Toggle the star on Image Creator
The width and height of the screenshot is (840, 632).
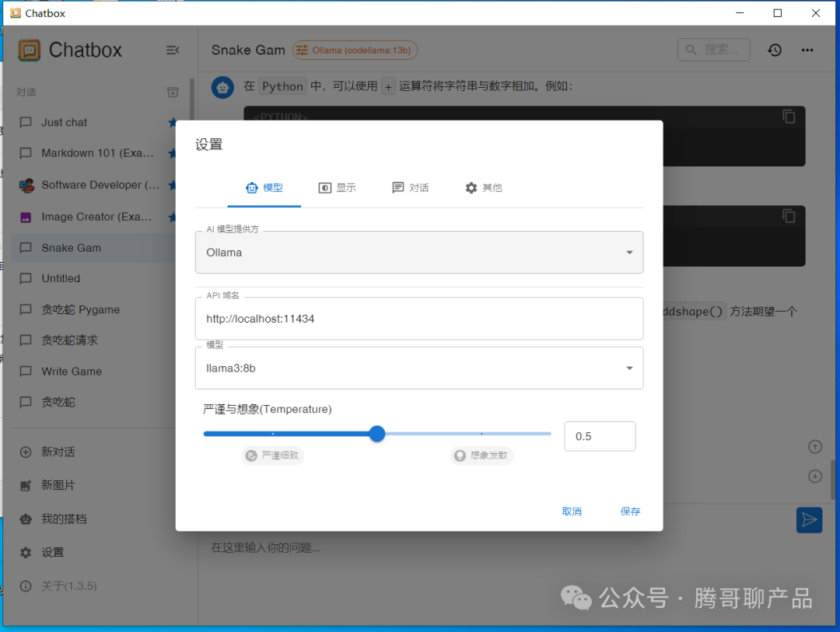[x=172, y=217]
